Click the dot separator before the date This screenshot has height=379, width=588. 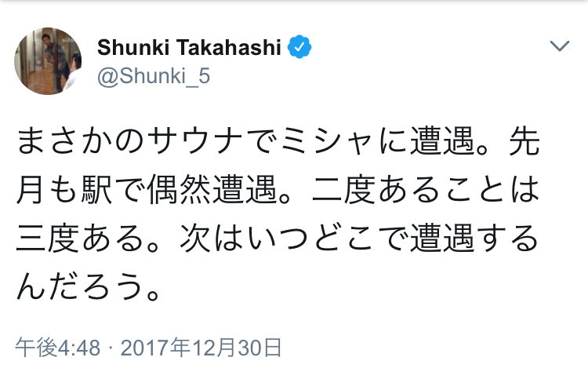click(x=111, y=348)
